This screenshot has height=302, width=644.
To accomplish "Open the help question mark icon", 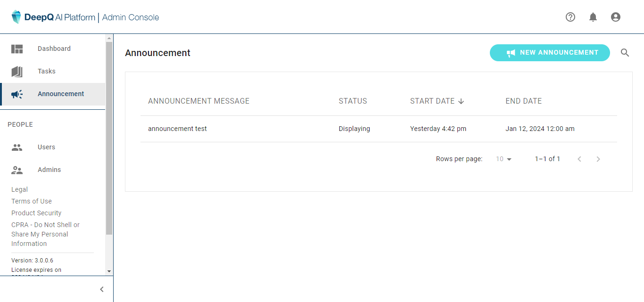I will [570, 17].
